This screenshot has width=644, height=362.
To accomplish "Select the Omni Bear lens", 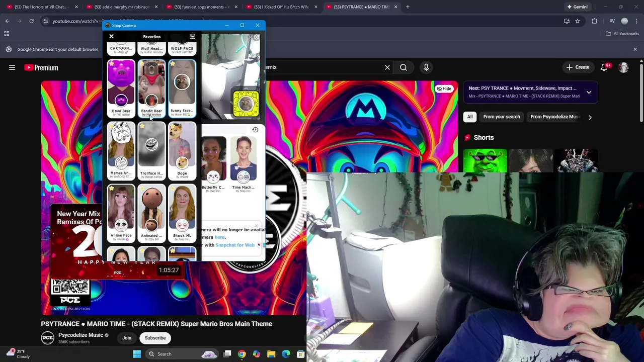I will [x=121, y=88].
